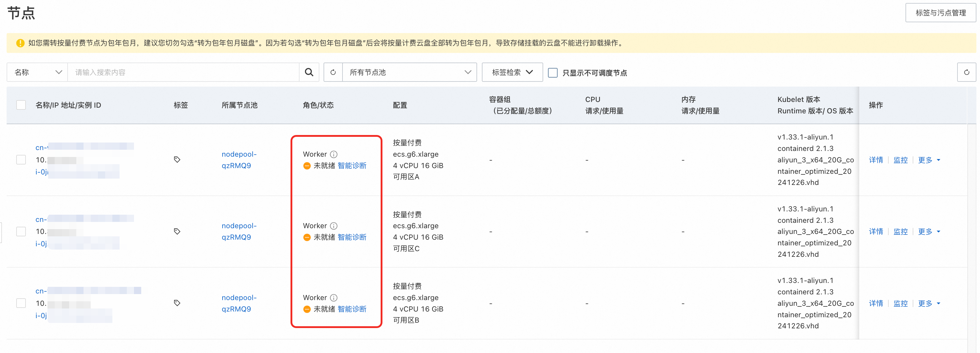Check the 只显示不可调度节点 checkbox

click(x=552, y=73)
